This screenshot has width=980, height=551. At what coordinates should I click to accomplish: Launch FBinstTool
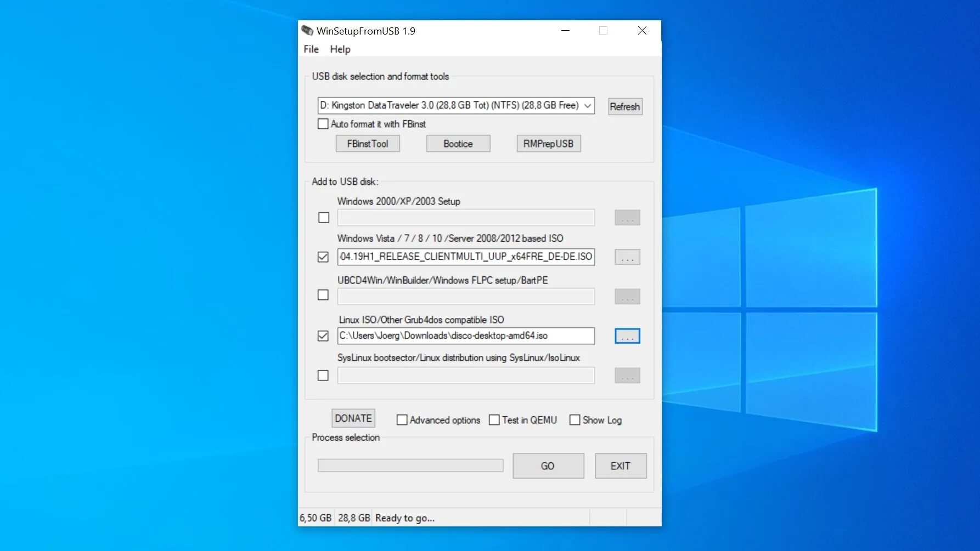pos(368,144)
